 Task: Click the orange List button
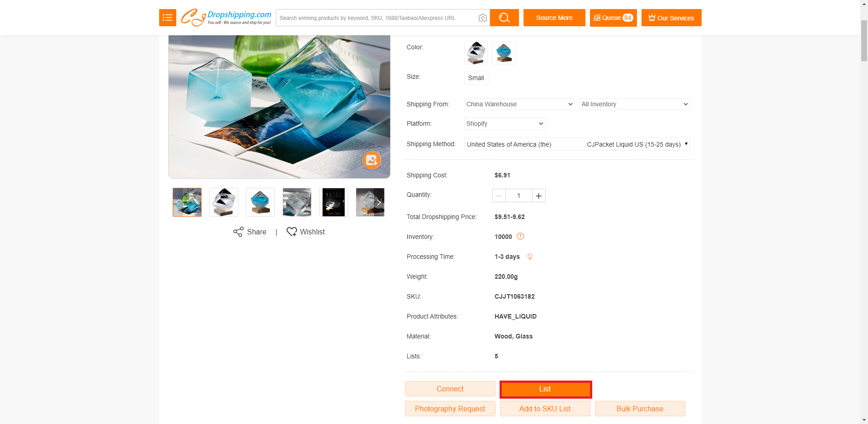pos(545,389)
